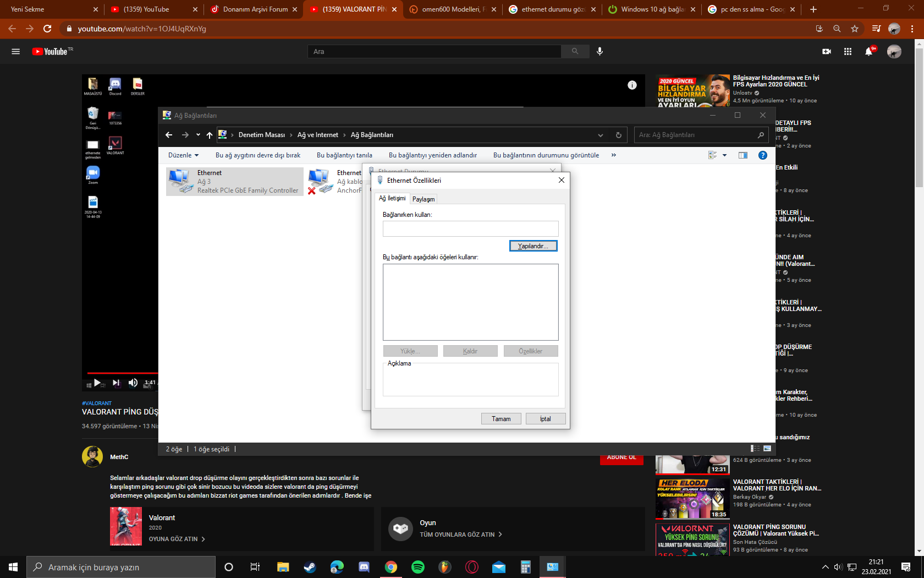The image size is (924, 578).
Task: Click Bu bağlantıyı yeniden adlandır
Action: 433,155
